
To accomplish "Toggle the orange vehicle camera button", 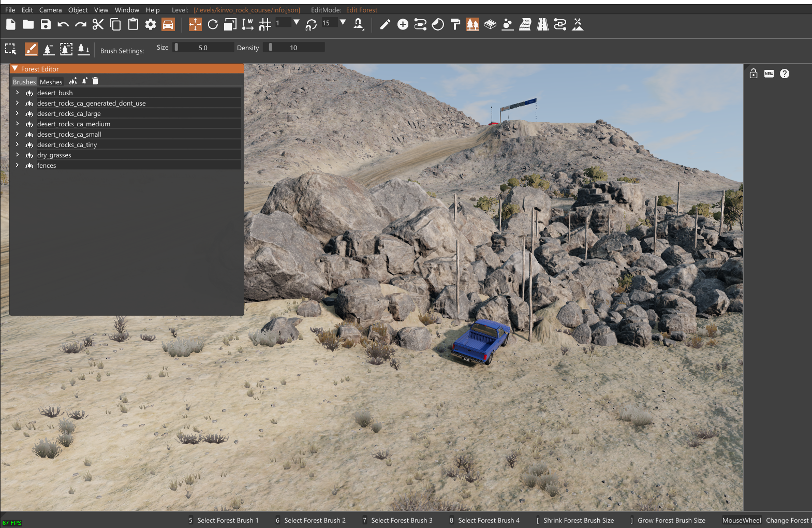I will [168, 24].
